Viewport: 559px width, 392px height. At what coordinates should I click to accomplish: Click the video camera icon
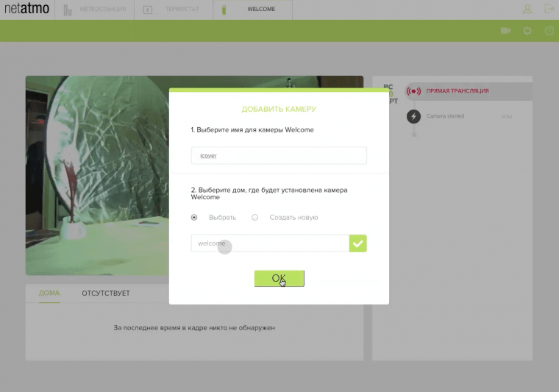505,31
